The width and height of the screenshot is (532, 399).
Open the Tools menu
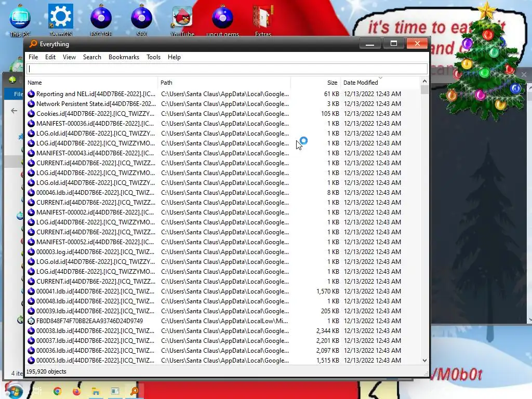point(153,57)
